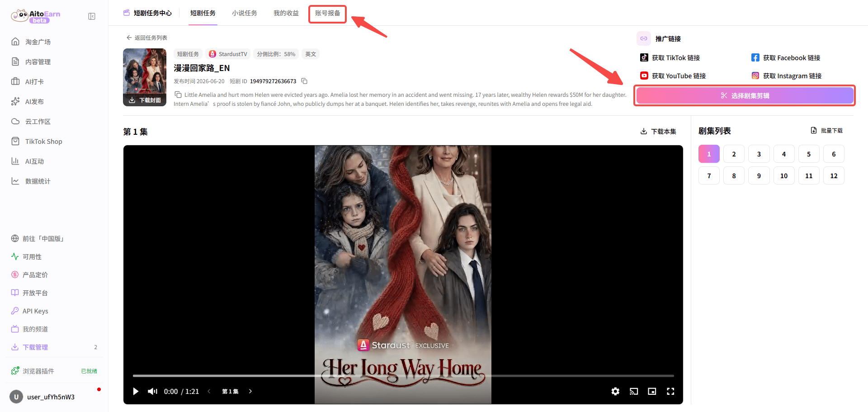868x412 pixels.
Task: Click 获取 Instagram 链接
Action: (787, 76)
